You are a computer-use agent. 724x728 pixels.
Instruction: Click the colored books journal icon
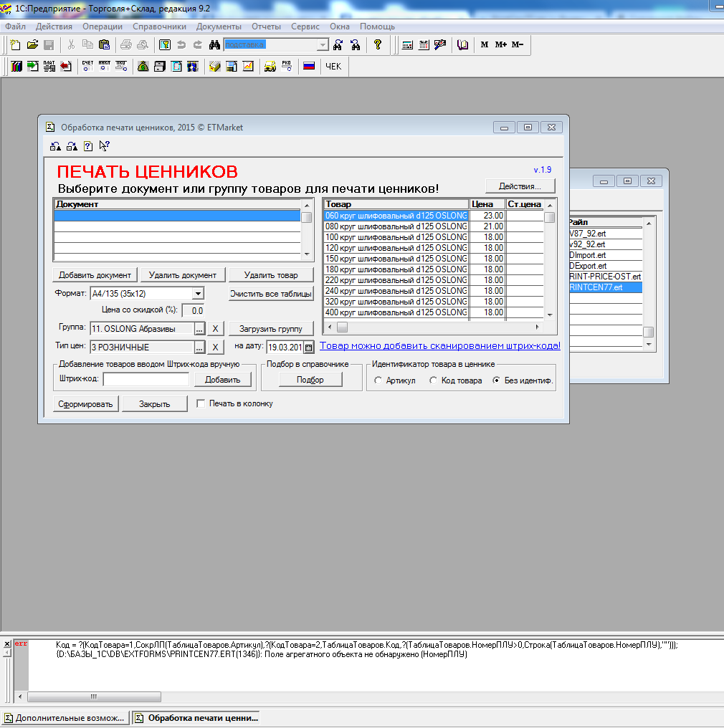pos(16,67)
